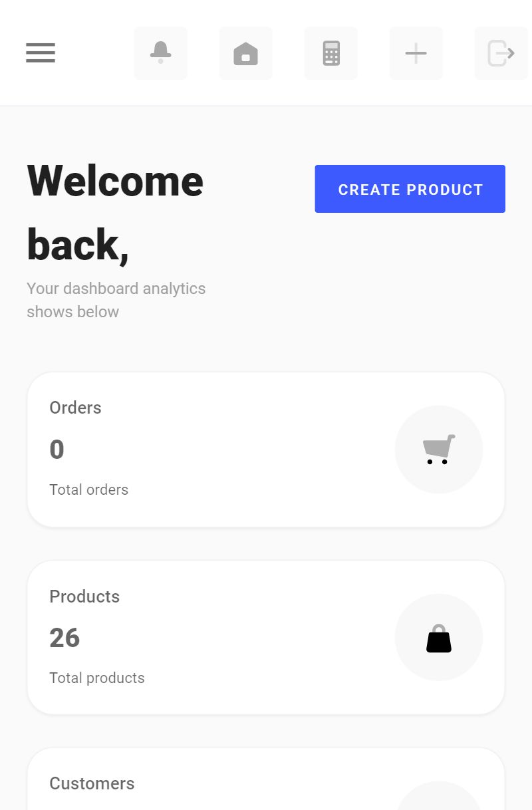Screen dimensions: 532x810
Task: Open the calculator icon in header
Action: click(331, 53)
